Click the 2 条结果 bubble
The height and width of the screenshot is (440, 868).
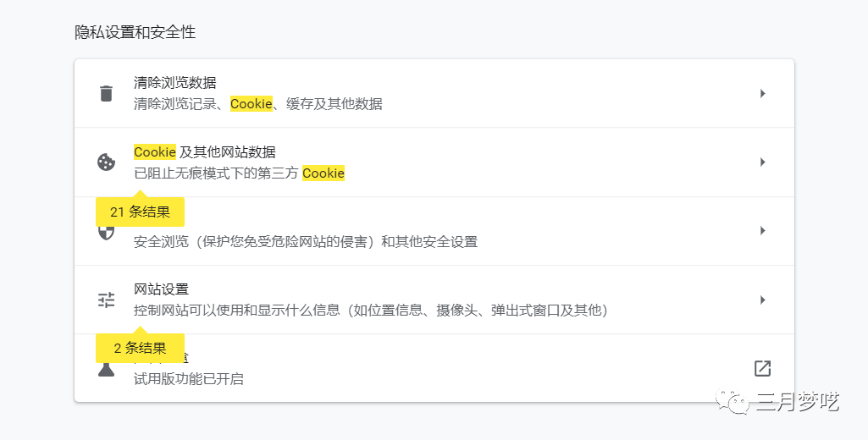140,348
